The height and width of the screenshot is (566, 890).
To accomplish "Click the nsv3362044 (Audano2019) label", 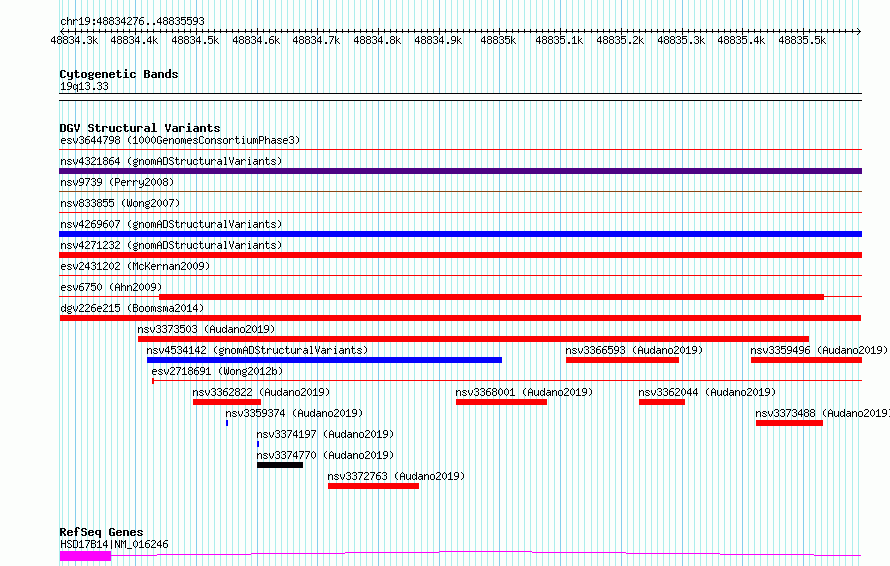I will (707, 392).
